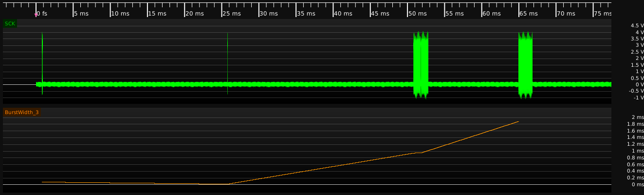This screenshot has height=195, width=644.
Task: Click the 1 ms axis label
Action: click(x=637, y=151)
